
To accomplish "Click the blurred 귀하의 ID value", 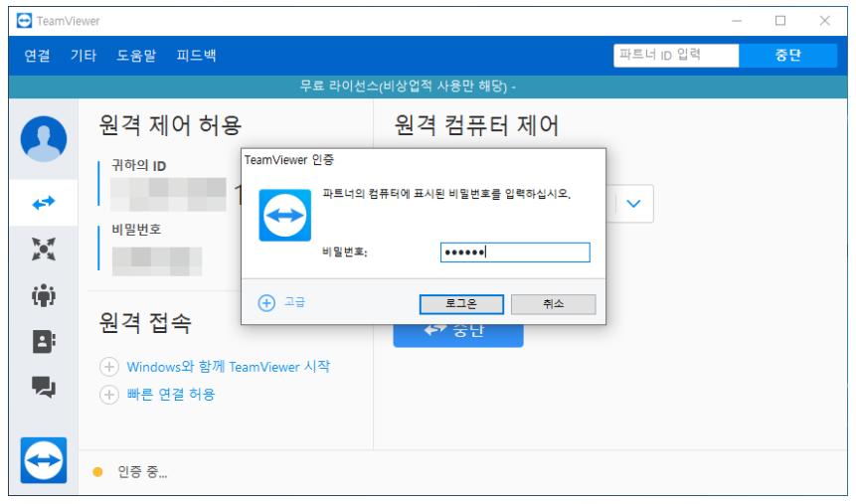I will click(x=168, y=195).
